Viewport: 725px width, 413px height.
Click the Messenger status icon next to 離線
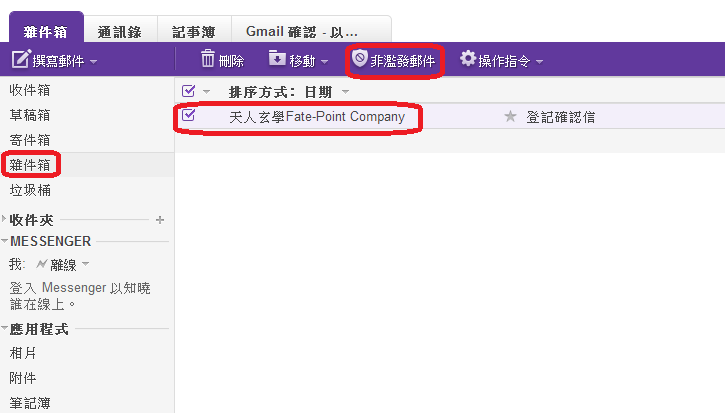tap(41, 264)
